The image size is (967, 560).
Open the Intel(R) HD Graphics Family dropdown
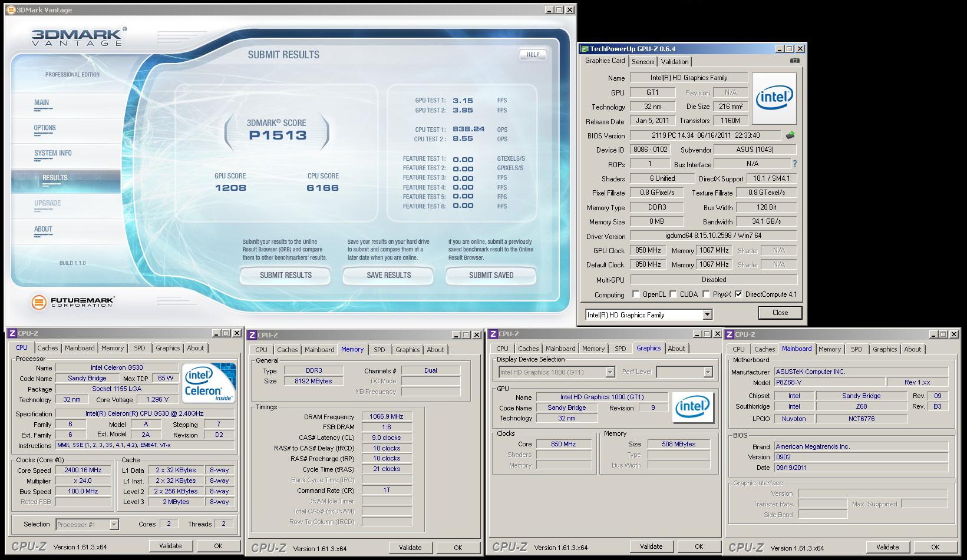pos(707,315)
